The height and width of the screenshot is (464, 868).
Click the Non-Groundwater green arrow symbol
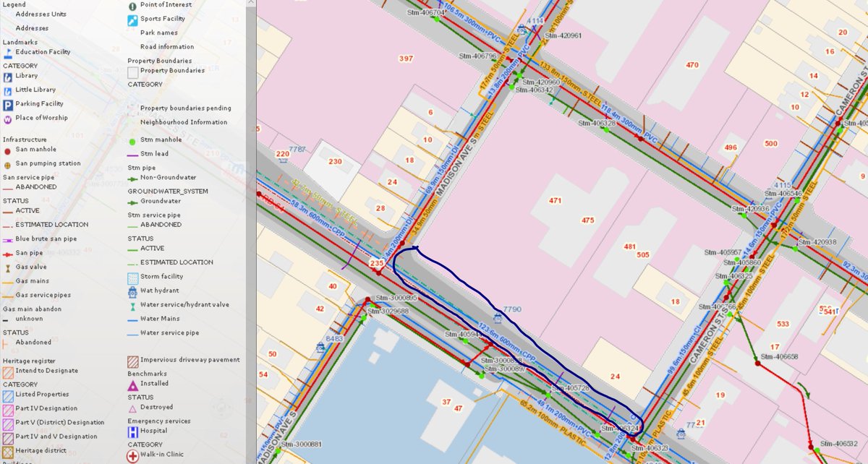[132, 178]
